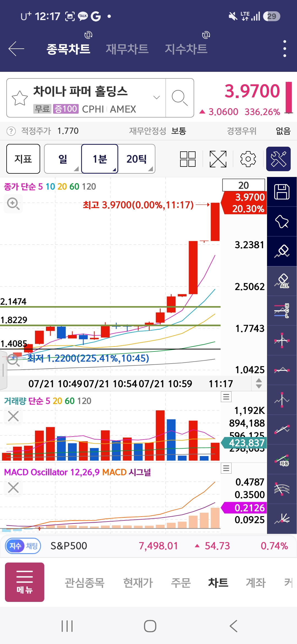
Task: Open the three-dot overflow menu
Action: pos(285,49)
